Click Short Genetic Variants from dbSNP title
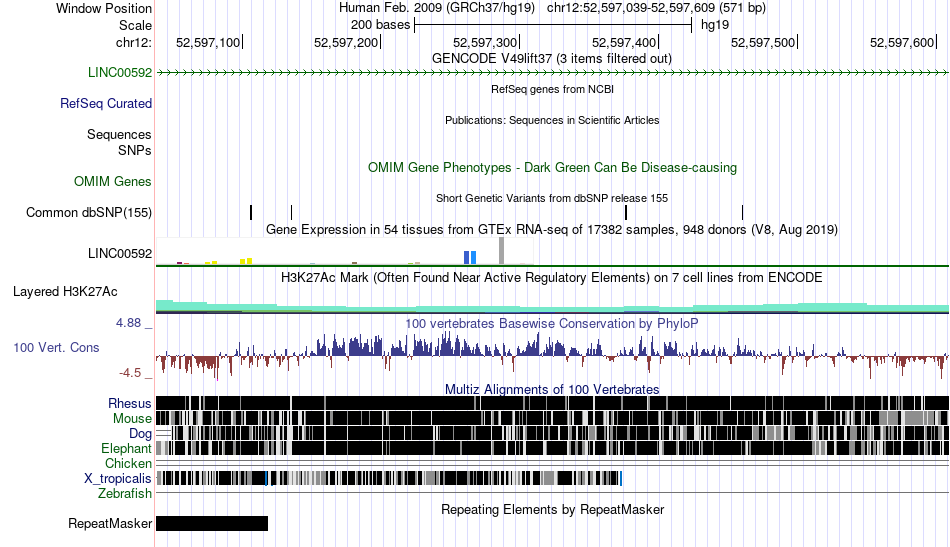The image size is (950, 547). coord(552,199)
